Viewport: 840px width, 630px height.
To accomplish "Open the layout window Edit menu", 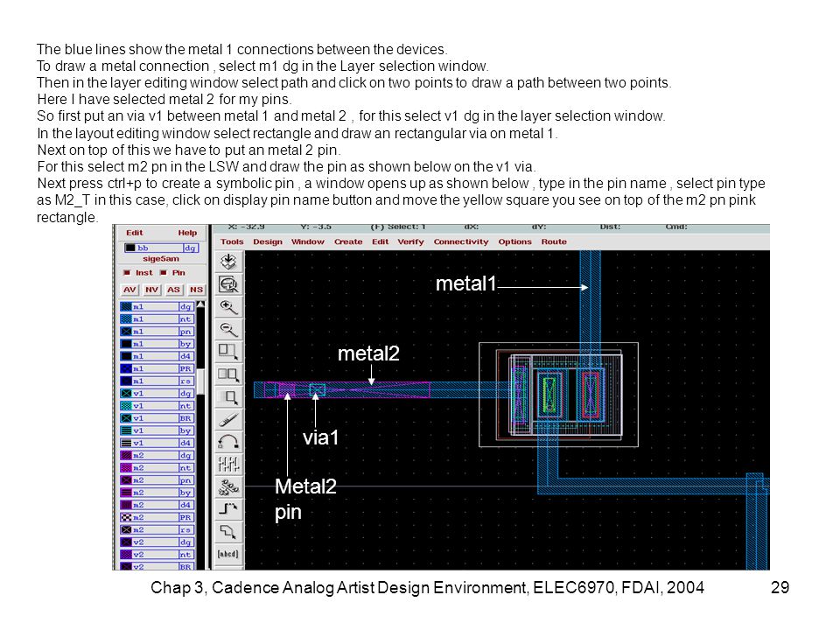I will click(x=381, y=241).
